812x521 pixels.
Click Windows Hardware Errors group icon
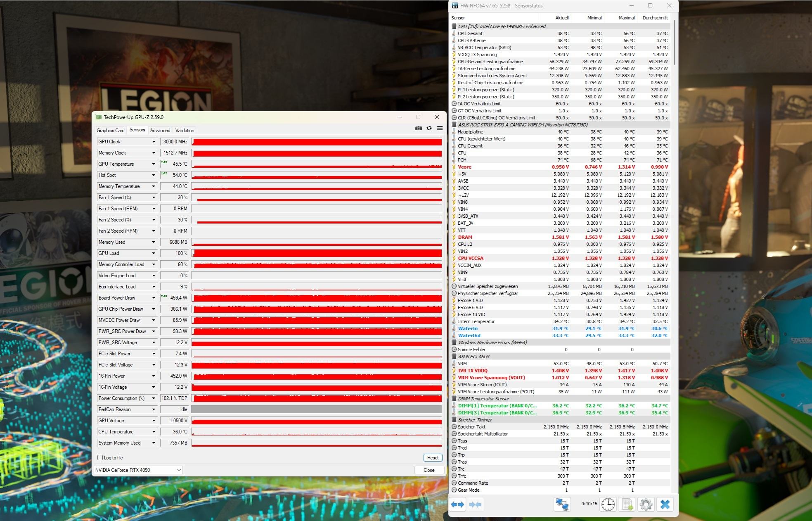[x=454, y=343]
